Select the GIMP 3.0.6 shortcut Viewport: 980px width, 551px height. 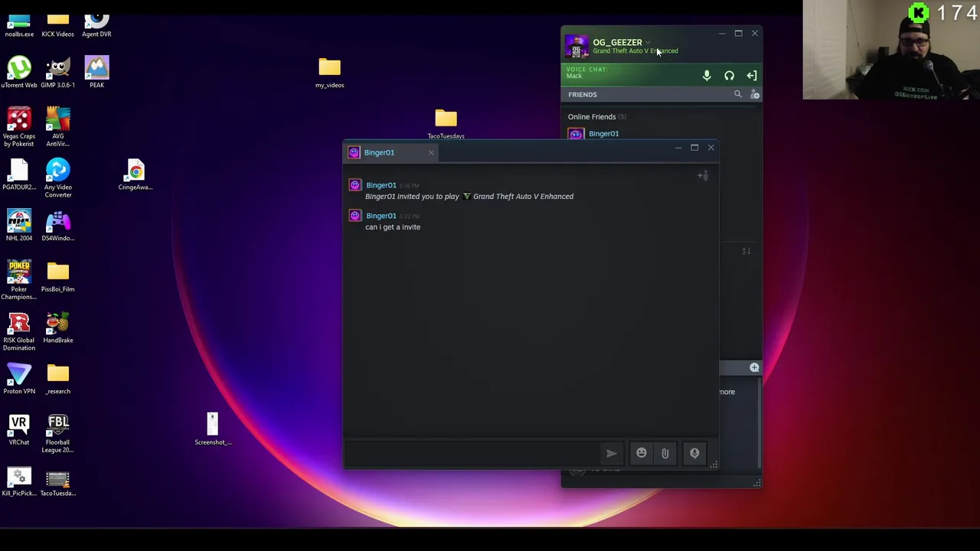58,73
